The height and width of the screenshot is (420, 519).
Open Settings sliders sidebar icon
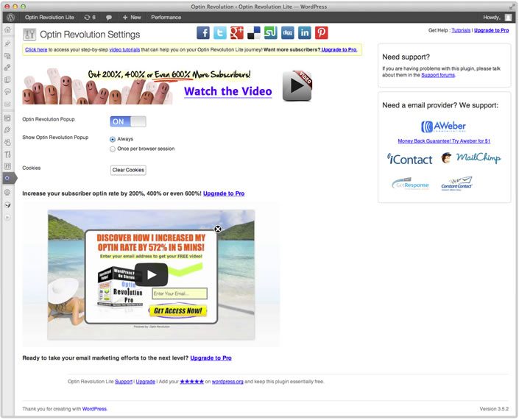(x=7, y=166)
